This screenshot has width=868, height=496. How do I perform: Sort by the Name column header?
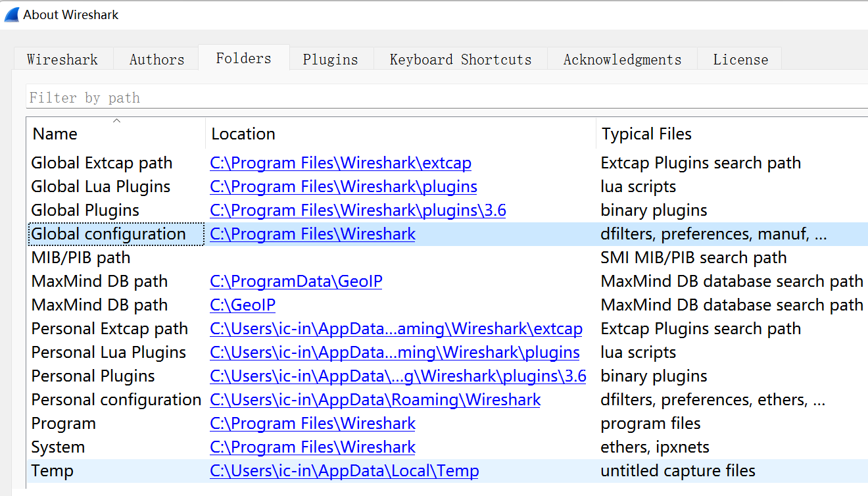[55, 134]
